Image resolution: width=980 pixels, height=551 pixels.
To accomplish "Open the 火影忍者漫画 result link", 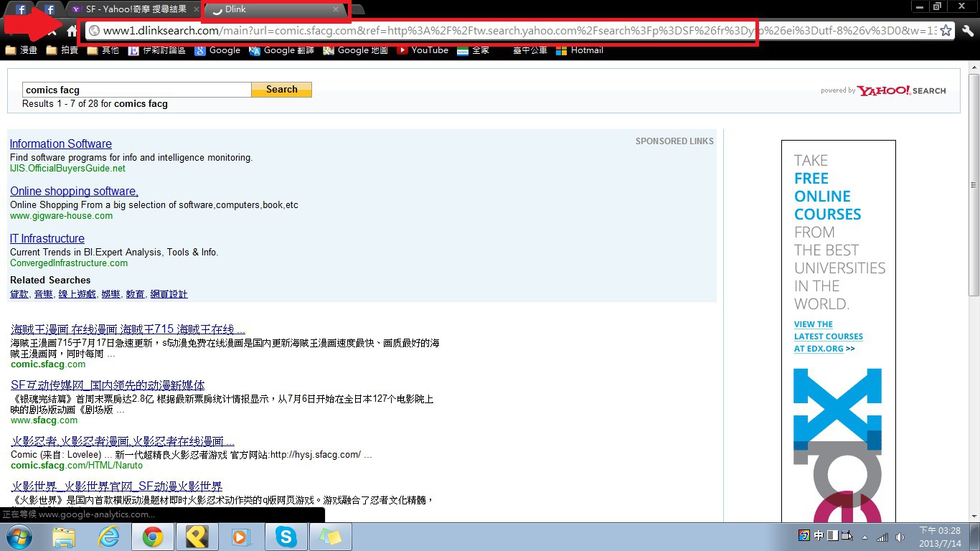I will [x=123, y=441].
